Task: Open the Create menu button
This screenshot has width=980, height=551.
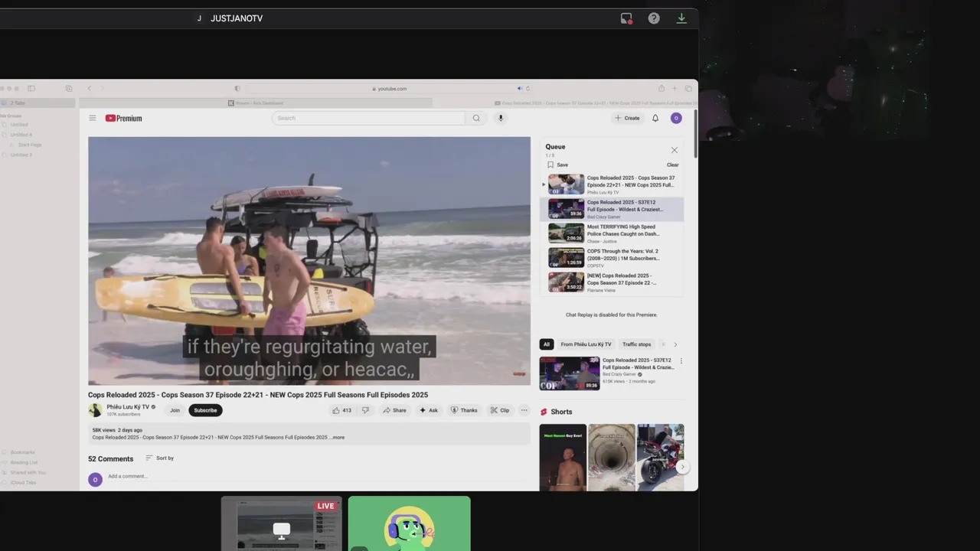Action: pos(627,118)
